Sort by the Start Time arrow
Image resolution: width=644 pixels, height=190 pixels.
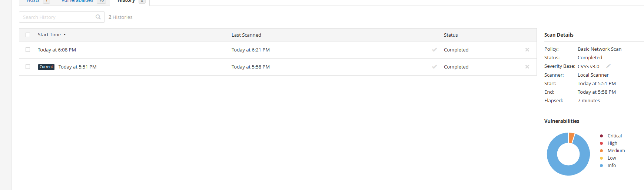coord(64,35)
